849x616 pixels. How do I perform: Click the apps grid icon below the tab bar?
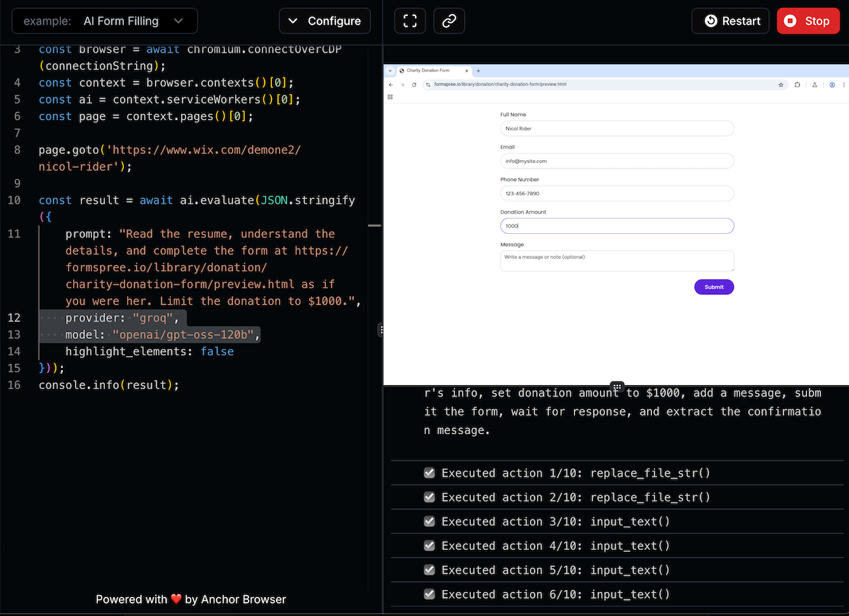coord(390,97)
